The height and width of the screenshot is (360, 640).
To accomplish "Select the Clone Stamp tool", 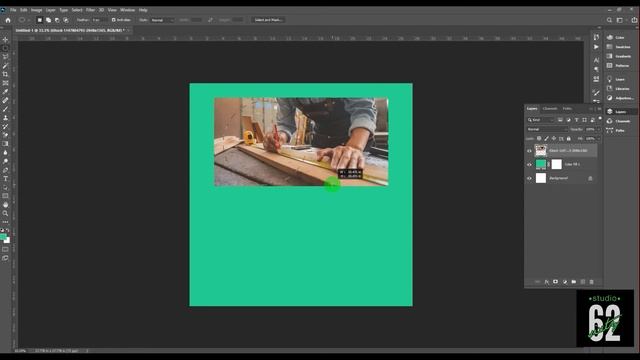I will click(5, 118).
